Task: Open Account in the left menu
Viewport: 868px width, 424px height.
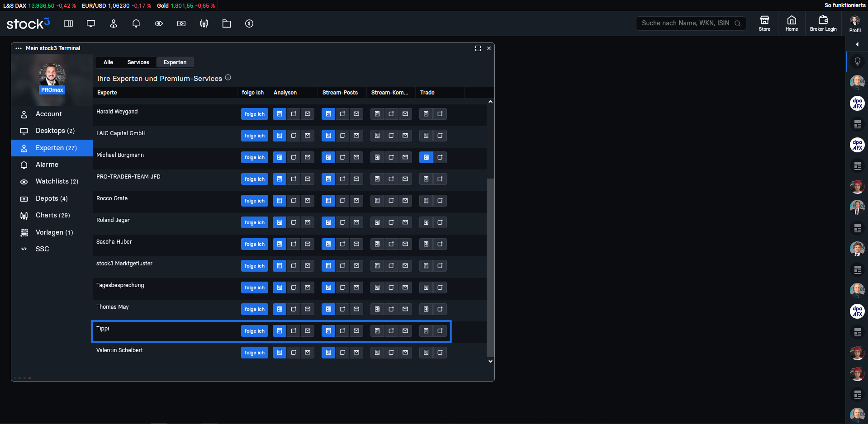Action: pos(52,114)
